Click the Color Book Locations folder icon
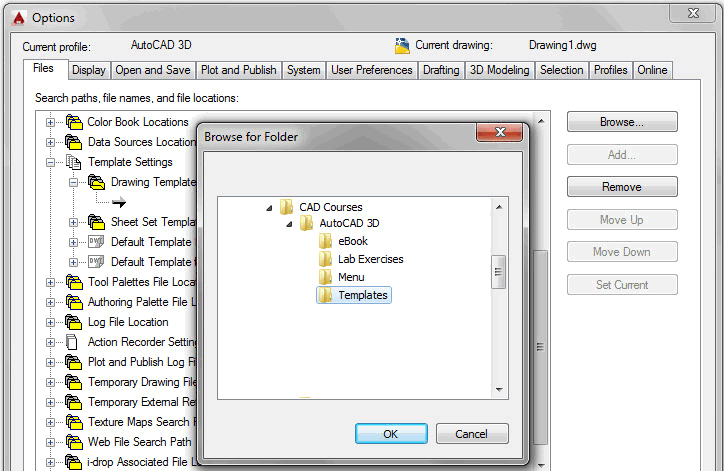This screenshot has width=724, height=471. click(x=74, y=122)
